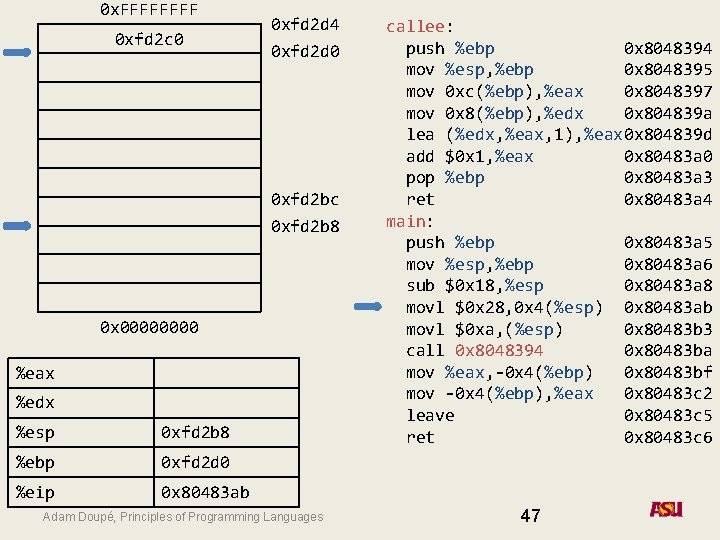Select the "%eip" register name cell
Screen dimensions: 720x540
pos(81,492)
